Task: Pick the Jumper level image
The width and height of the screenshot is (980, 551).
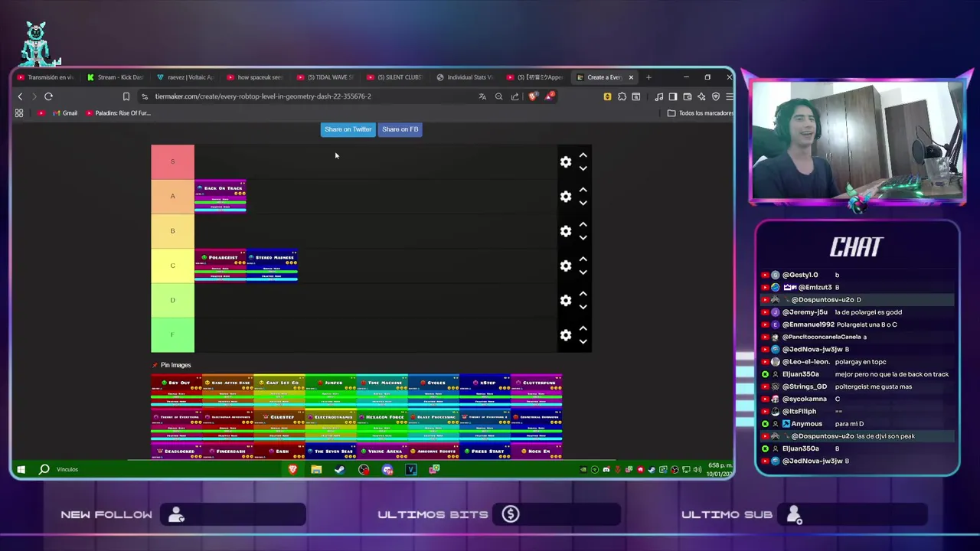Action: click(330, 390)
